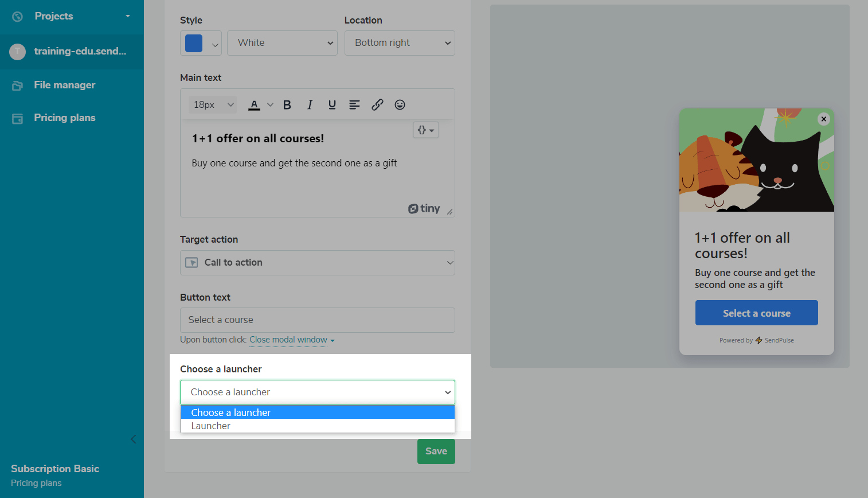This screenshot has width=868, height=498.
Task: Close the pop-up preview with X
Action: coord(824,119)
